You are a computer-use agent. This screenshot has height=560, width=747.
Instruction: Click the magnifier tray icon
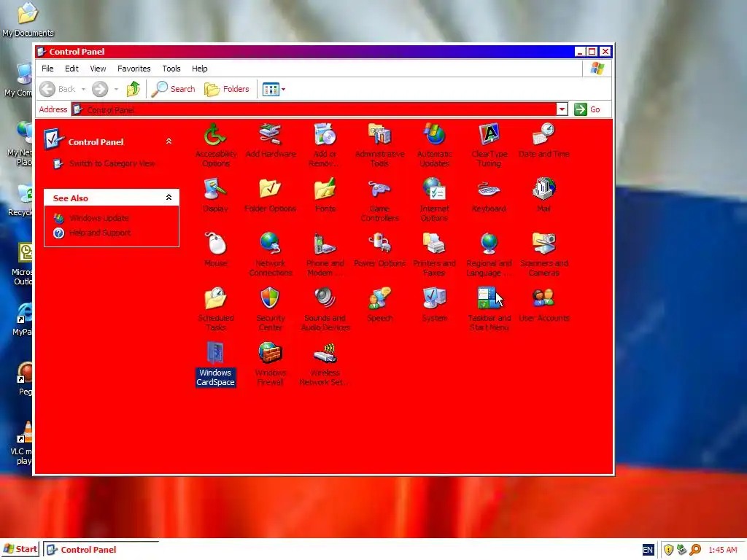695,550
